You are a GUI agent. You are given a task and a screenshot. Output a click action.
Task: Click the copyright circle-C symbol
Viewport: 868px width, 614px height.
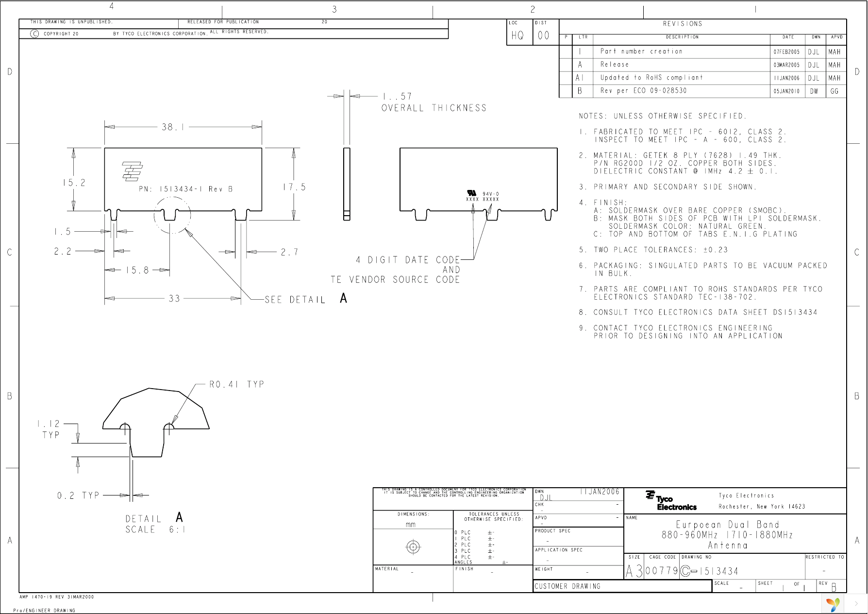point(34,34)
